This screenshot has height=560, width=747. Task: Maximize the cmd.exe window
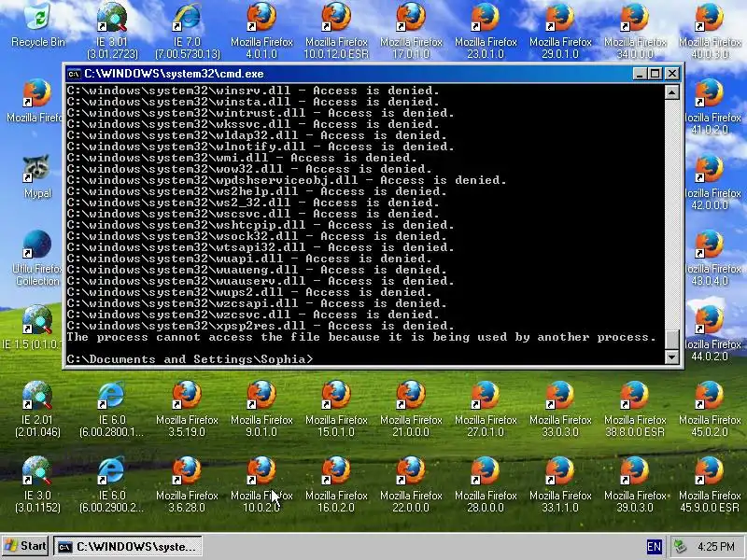655,74
